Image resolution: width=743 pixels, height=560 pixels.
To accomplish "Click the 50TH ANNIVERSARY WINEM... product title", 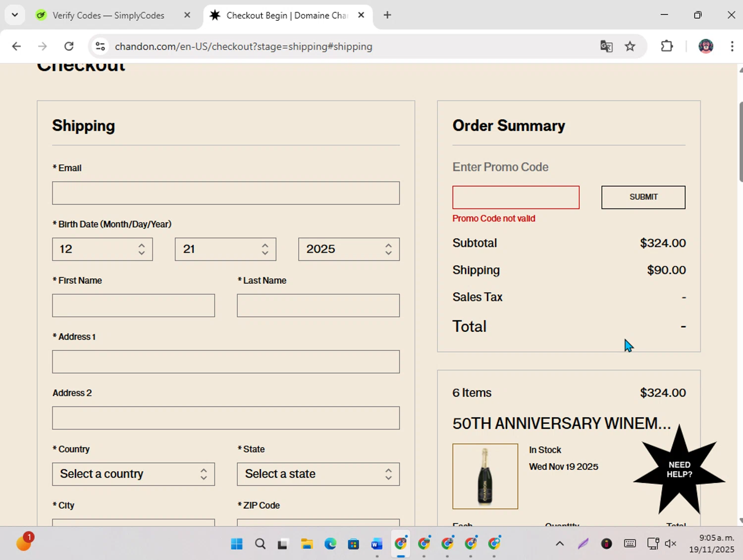I will (562, 423).
